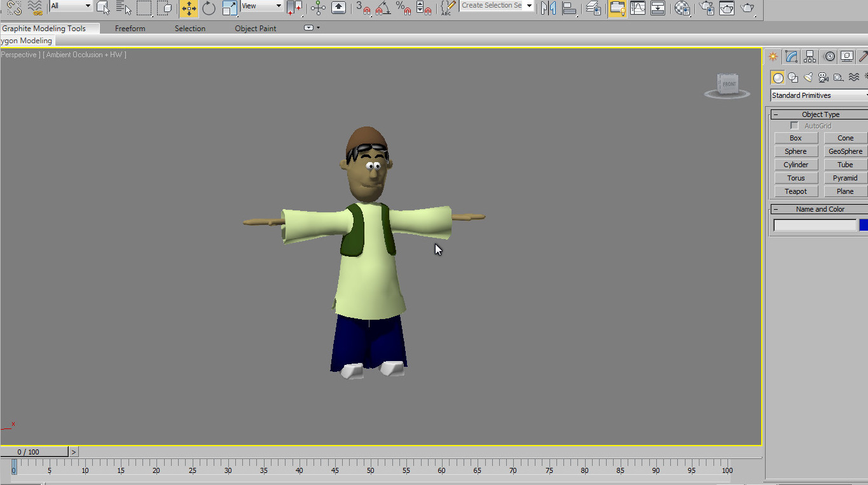Collapse the Object Type rollout
The width and height of the screenshot is (868, 485).
click(x=819, y=114)
